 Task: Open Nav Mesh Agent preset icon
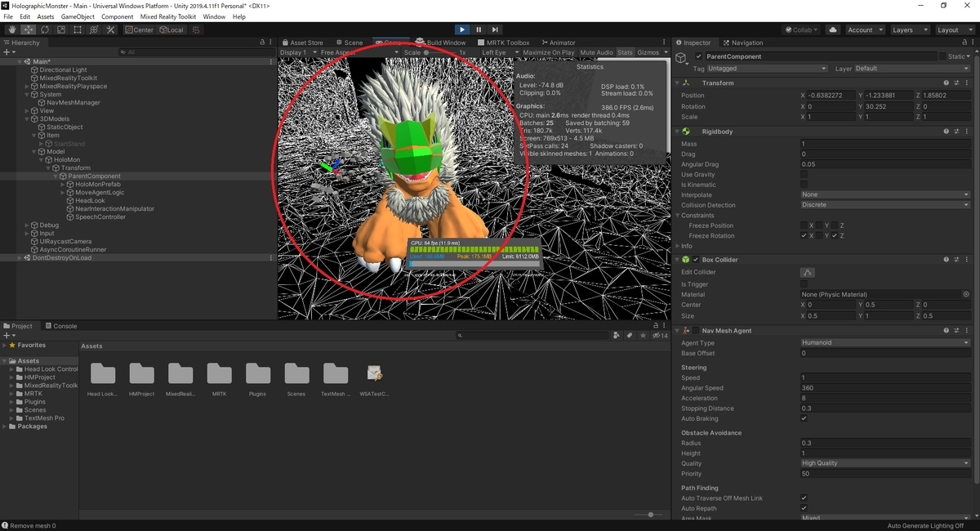tap(956, 331)
